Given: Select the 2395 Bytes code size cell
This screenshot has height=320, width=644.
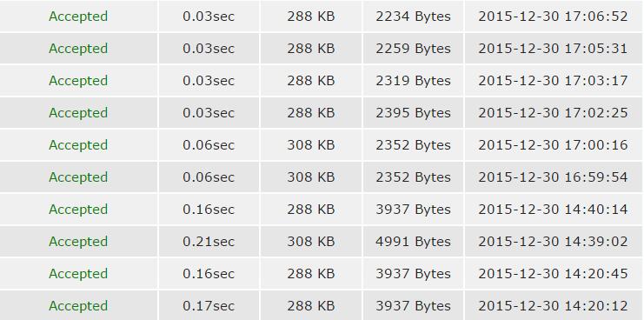Looking at the screenshot, I should click(413, 112).
